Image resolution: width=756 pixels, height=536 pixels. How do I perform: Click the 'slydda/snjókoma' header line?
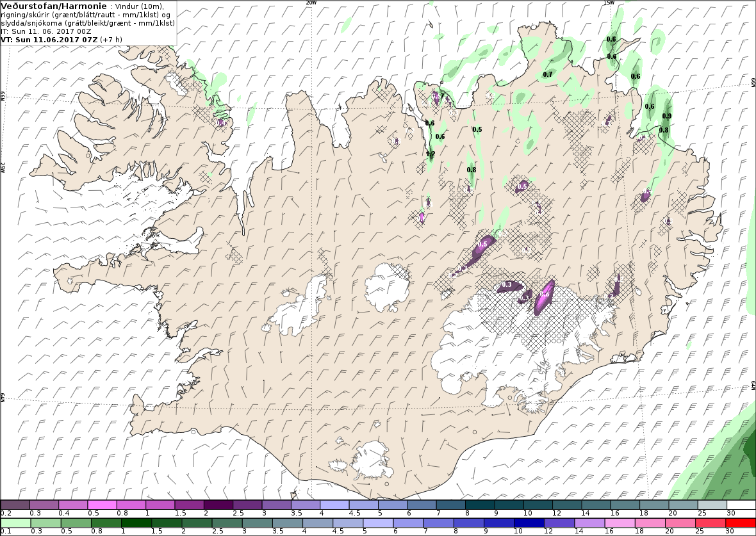click(x=88, y=22)
